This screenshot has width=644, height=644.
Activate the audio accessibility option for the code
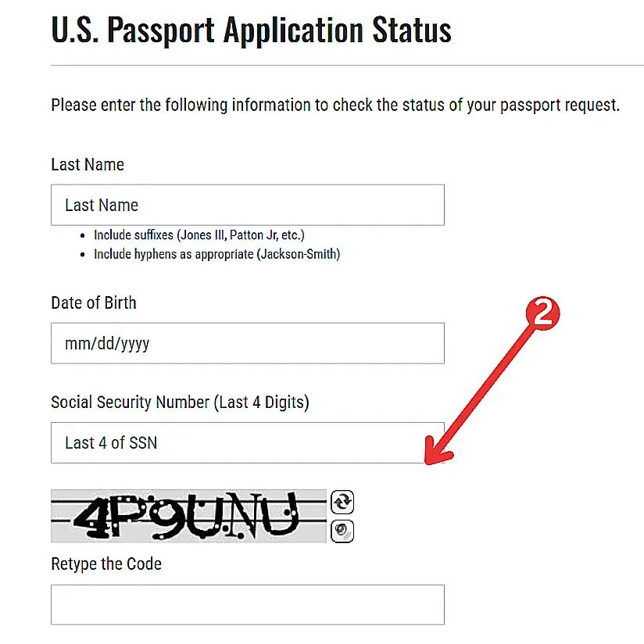[x=342, y=531]
